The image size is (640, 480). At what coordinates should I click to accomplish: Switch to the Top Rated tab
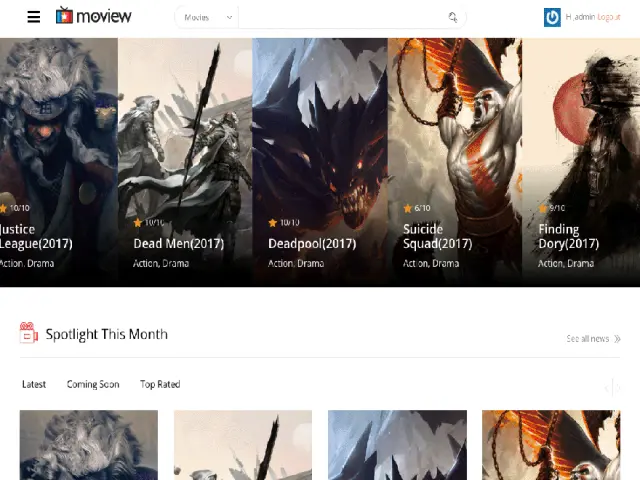pyautogui.click(x=160, y=384)
